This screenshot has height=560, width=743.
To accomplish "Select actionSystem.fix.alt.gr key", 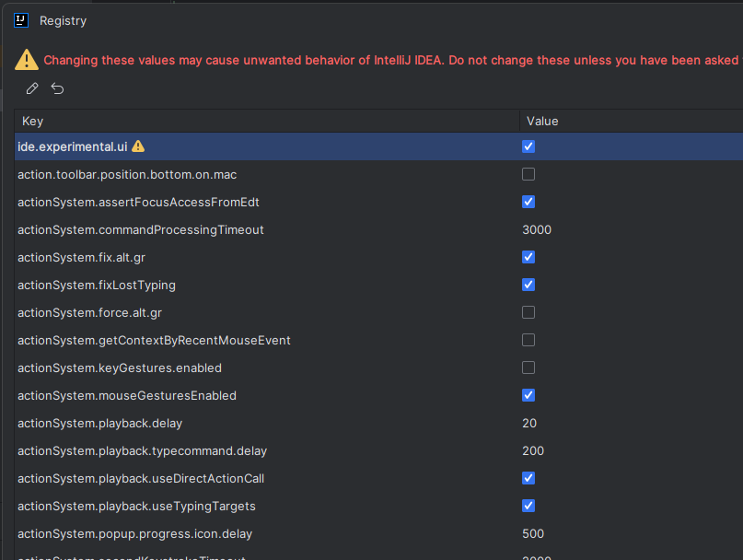I will [x=82, y=258].
